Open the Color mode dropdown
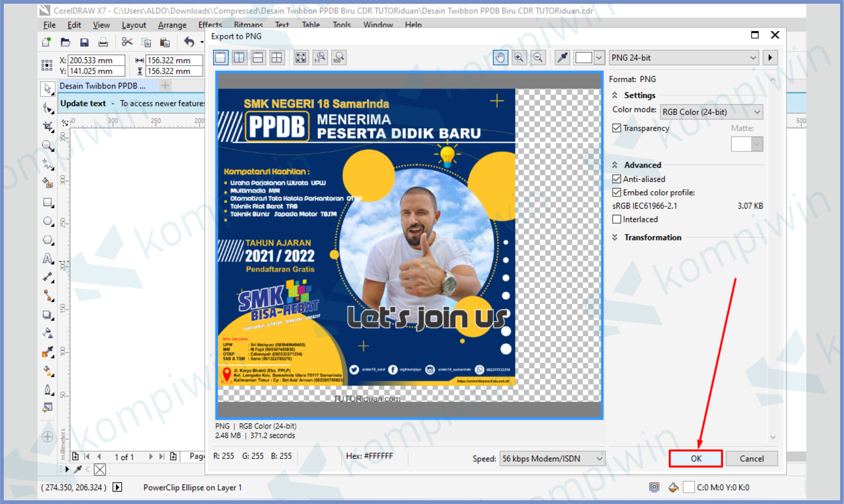This screenshot has height=504, width=844. (x=711, y=112)
